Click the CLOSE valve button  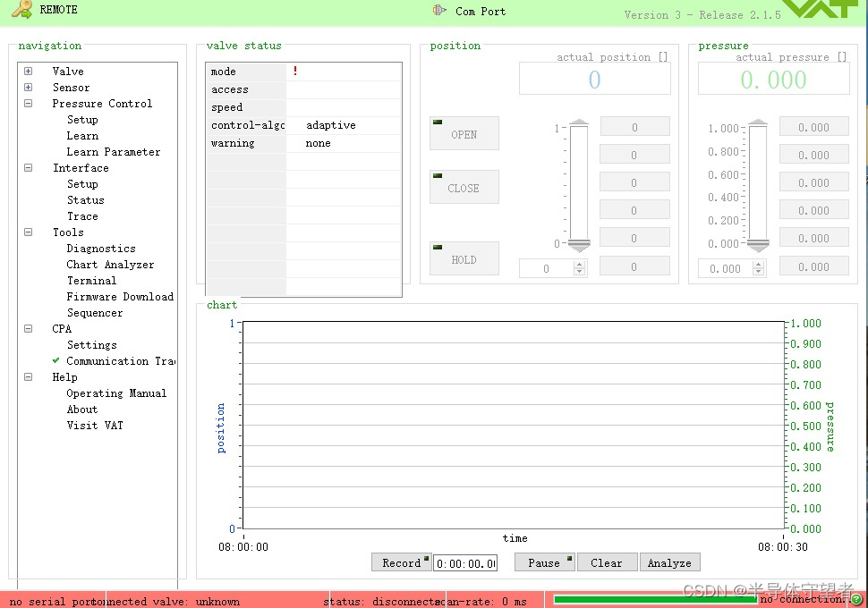point(464,187)
